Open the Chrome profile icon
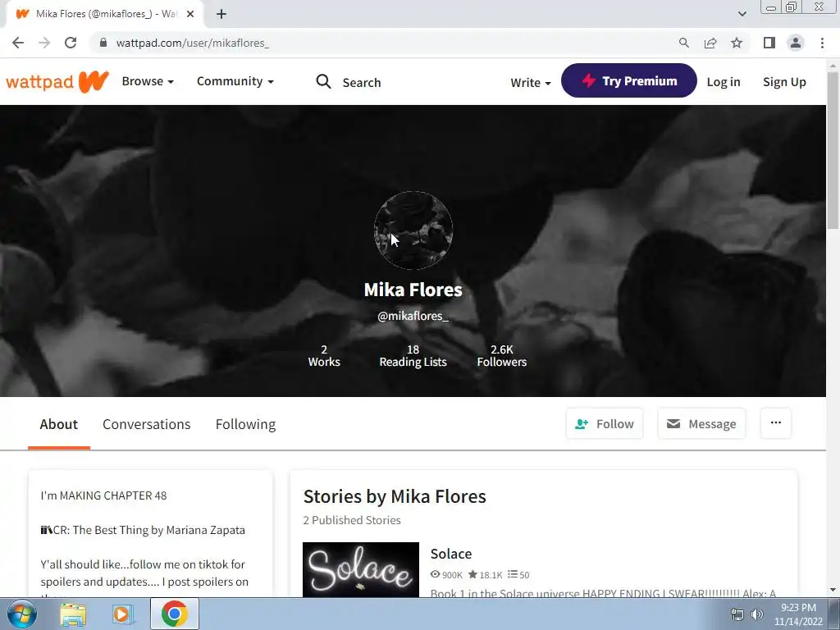840x630 pixels. 796,43
